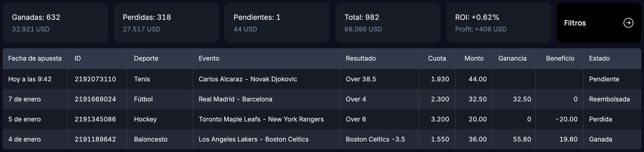Click the Beneficio column header
The image size is (644, 152).
point(560,59)
